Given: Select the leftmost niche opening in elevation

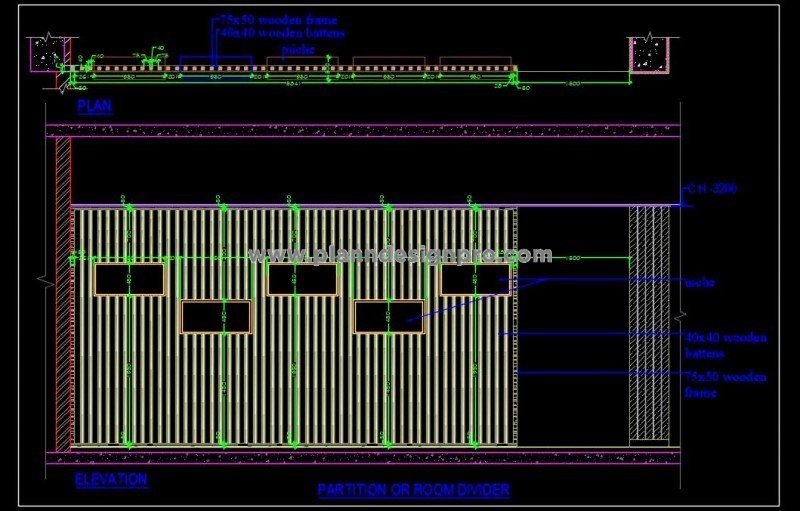Looking at the screenshot, I should point(130,279).
